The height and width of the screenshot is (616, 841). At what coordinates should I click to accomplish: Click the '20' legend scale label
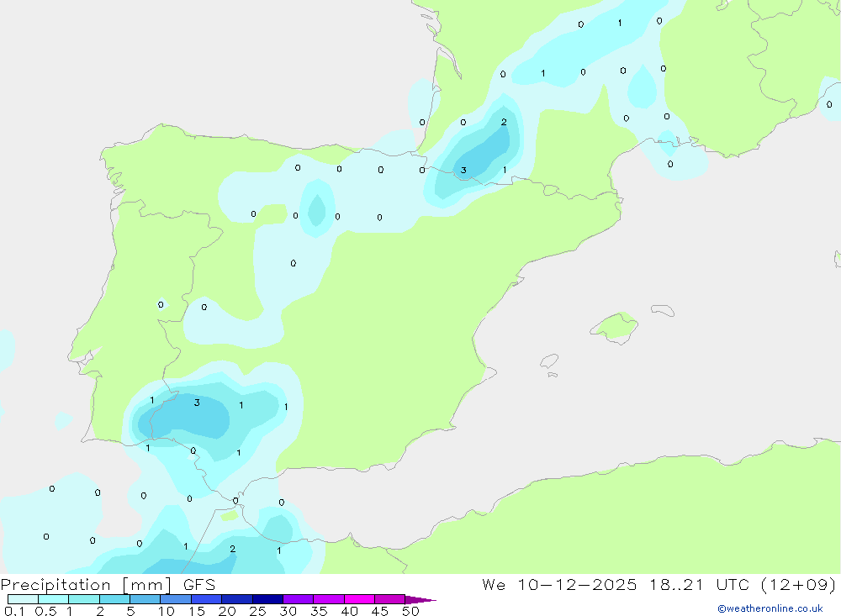227,611
